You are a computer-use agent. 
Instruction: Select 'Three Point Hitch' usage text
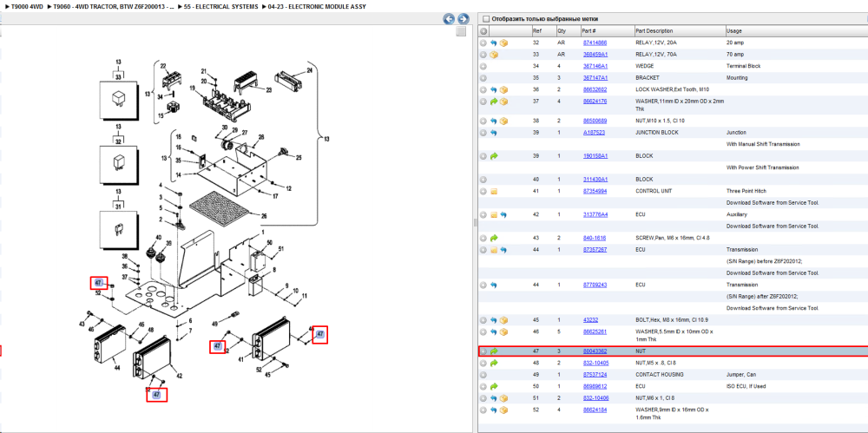tap(745, 191)
